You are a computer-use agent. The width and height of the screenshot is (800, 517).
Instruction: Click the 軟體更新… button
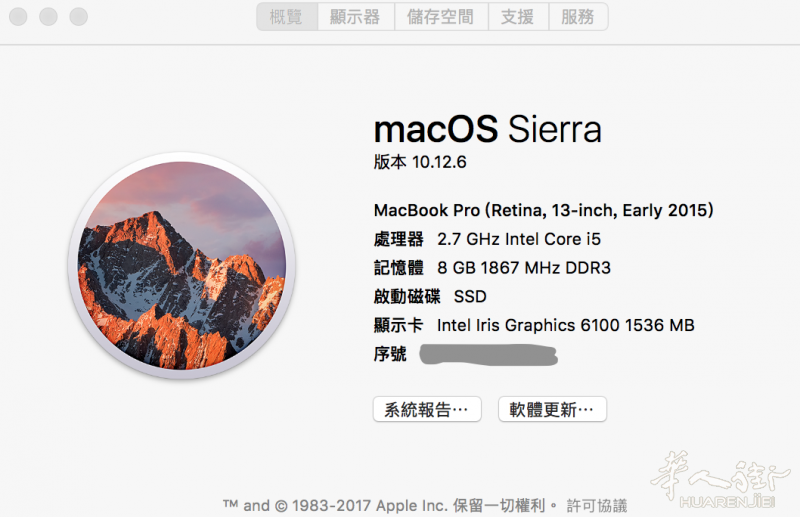pos(552,409)
